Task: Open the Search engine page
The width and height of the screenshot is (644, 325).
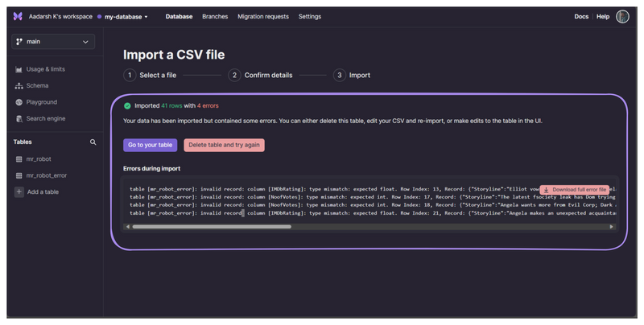Action: click(x=46, y=118)
